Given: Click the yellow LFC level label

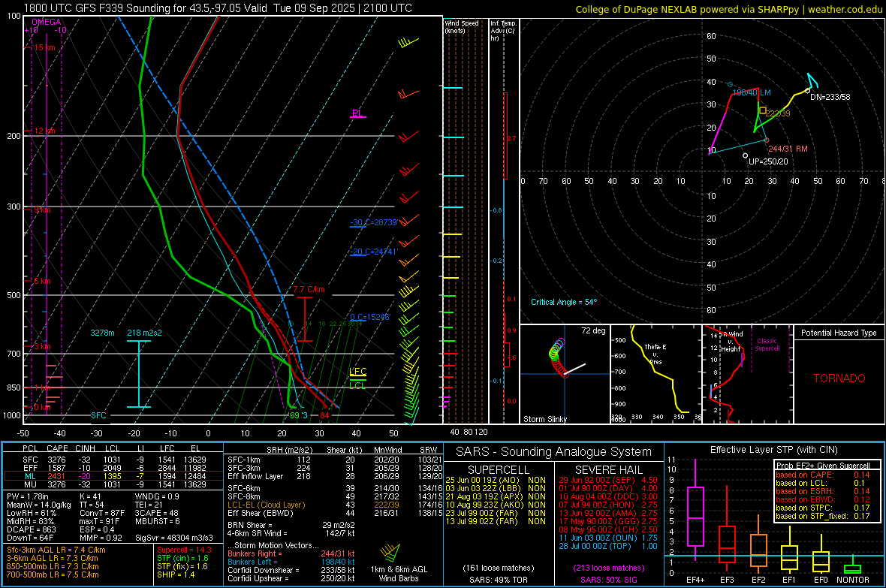Looking at the screenshot, I should 357,372.
